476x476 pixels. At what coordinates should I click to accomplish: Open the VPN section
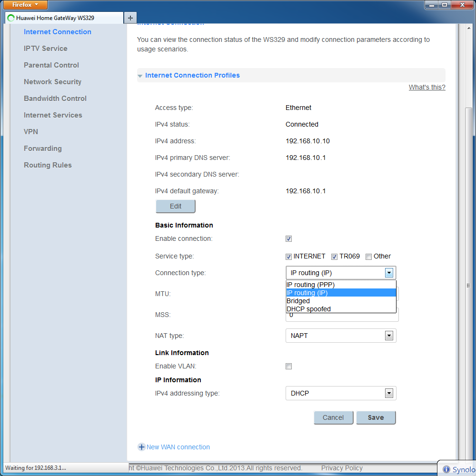31,132
